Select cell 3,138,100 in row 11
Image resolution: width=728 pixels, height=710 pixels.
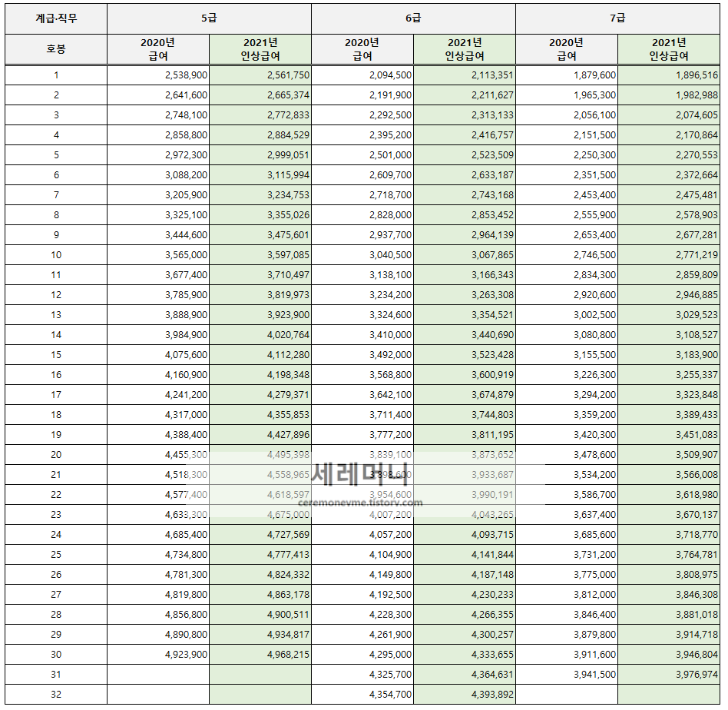pyautogui.click(x=362, y=275)
